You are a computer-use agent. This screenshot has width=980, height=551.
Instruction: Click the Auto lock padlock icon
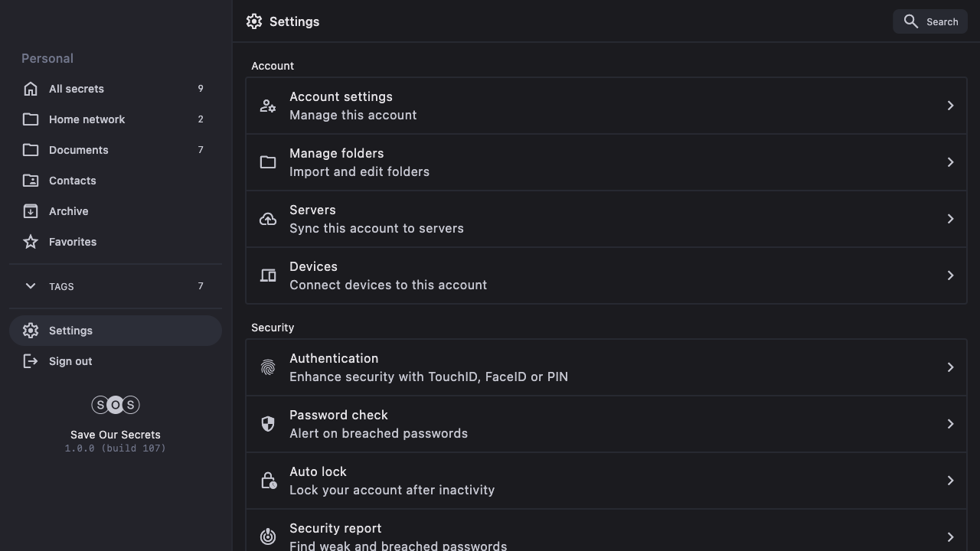coord(268,481)
